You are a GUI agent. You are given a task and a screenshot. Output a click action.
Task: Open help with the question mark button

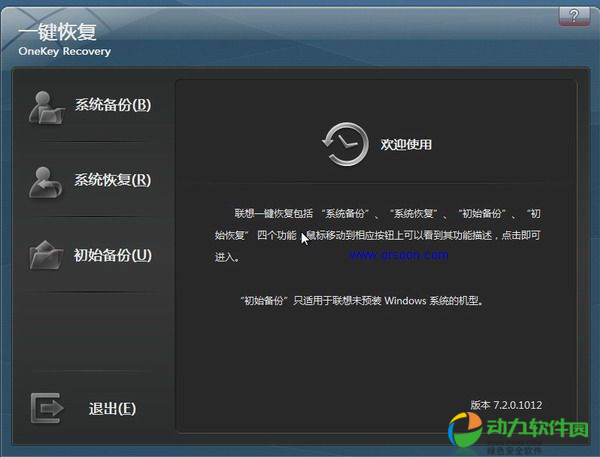[x=573, y=16]
